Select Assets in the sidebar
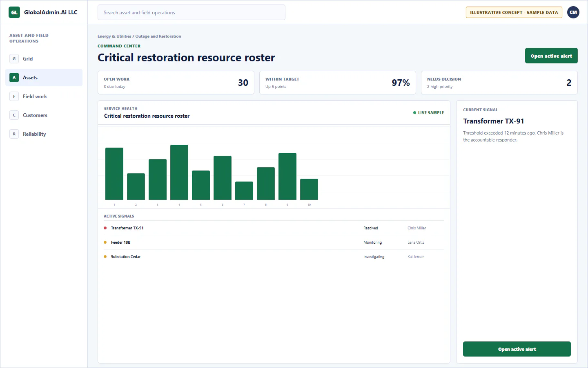The image size is (588, 368). (x=44, y=77)
